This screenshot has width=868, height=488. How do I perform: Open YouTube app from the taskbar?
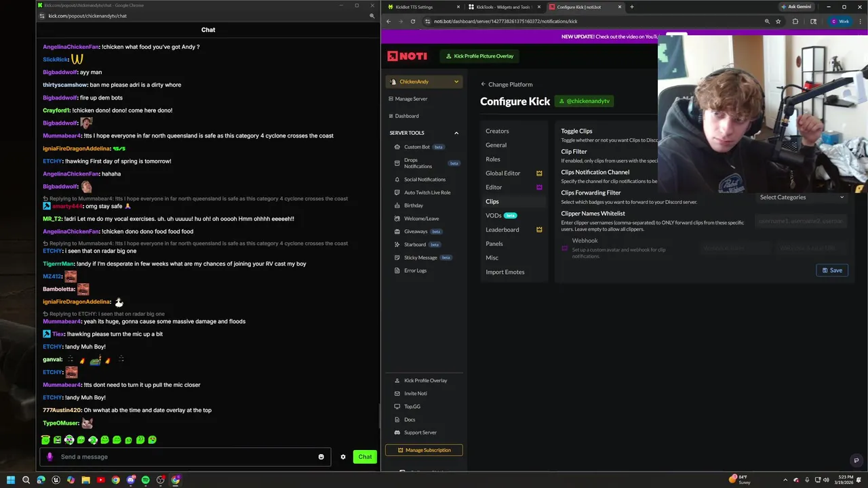point(100,480)
